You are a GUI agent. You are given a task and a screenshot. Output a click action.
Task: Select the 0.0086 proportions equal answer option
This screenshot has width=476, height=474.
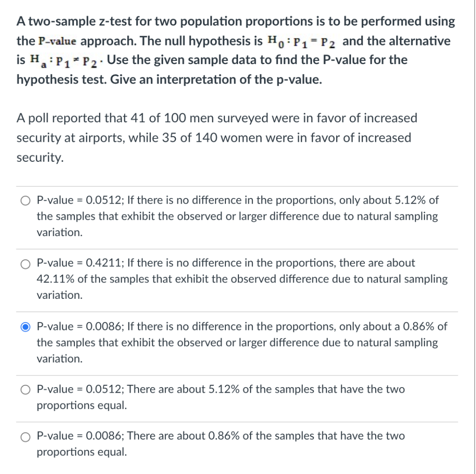click(26, 436)
